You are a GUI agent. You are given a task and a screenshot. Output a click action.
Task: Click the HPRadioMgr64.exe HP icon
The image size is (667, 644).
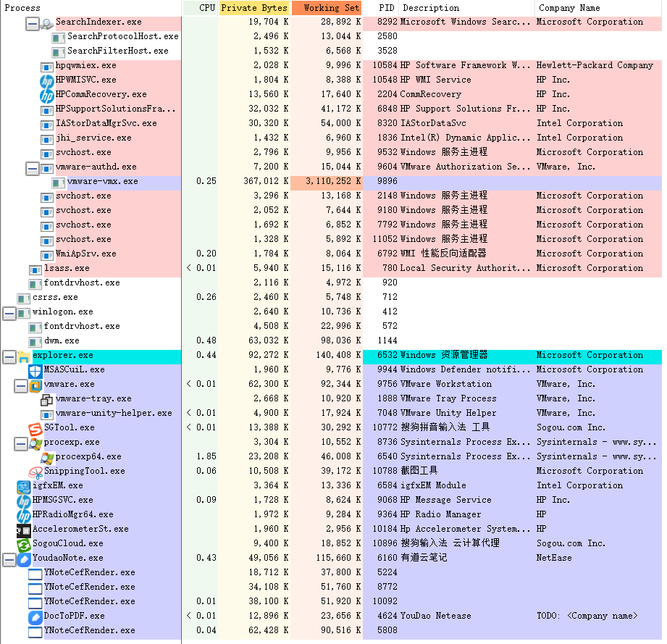click(24, 516)
